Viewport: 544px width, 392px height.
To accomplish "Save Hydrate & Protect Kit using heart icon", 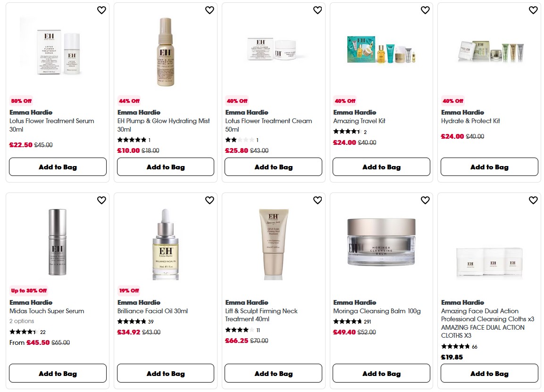I will [x=533, y=10].
